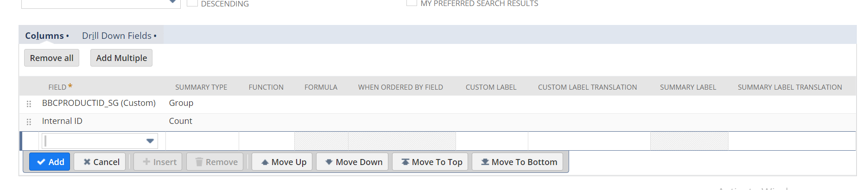Click Move To Bottom button
Screen dimensions: 868x190
518,162
